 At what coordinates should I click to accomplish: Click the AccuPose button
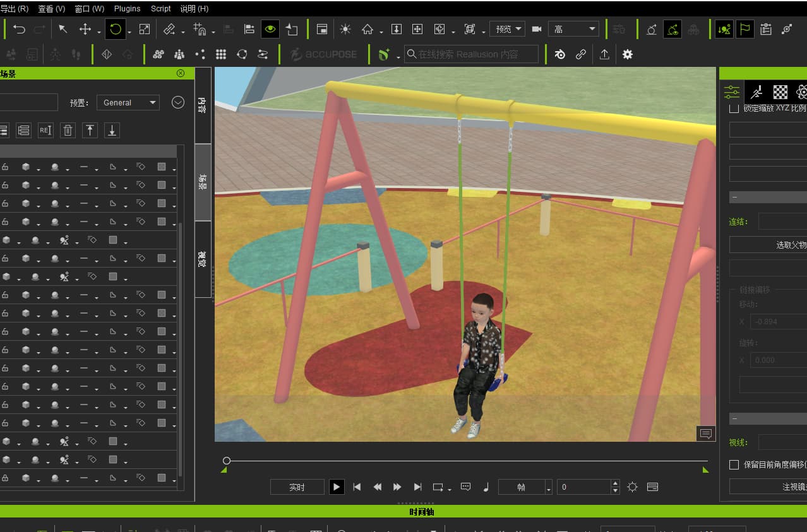tap(324, 54)
